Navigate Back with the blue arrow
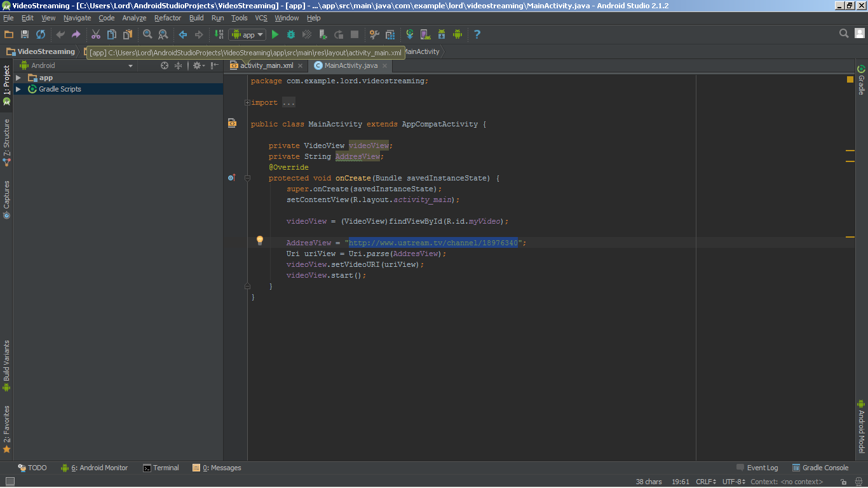This screenshot has height=488, width=868. pos(183,34)
